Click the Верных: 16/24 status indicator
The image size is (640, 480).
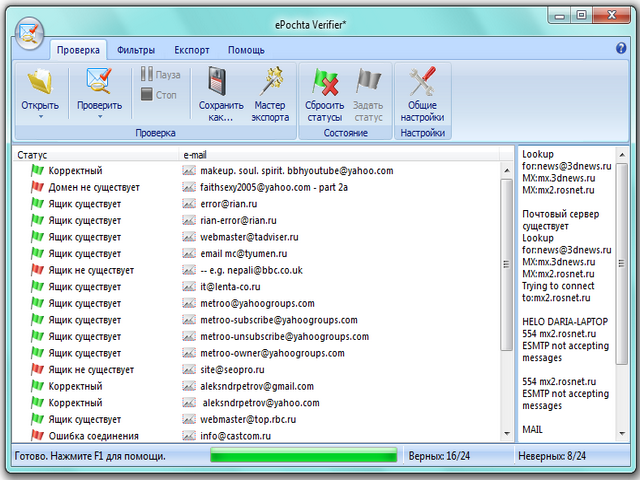439,456
